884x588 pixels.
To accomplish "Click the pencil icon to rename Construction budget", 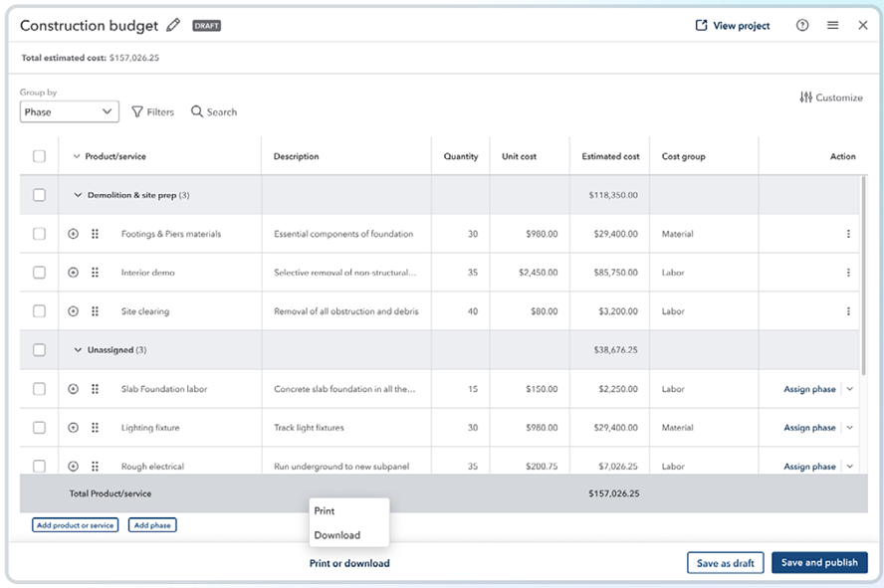I will coord(174,25).
